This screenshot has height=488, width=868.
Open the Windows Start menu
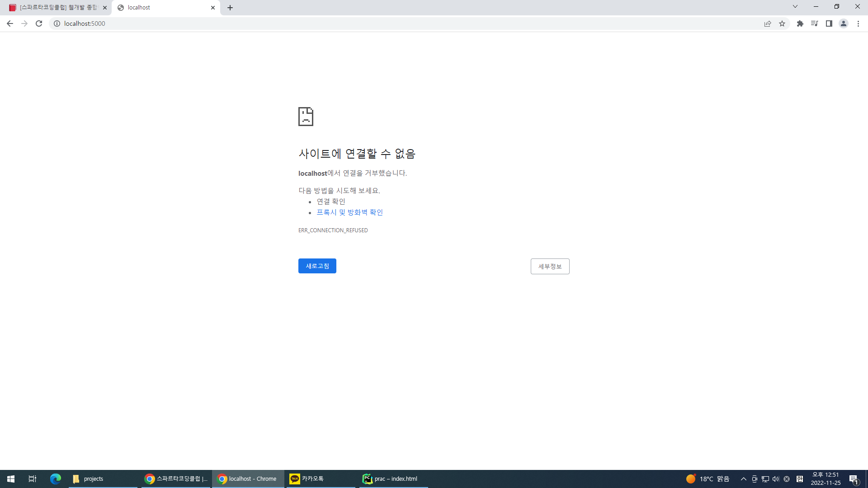coord(11,479)
